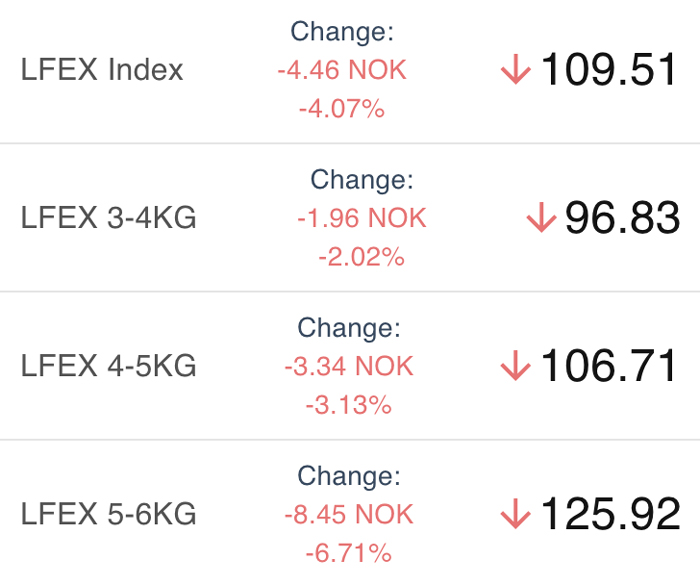Click the -4.07% percentage change

(x=342, y=109)
